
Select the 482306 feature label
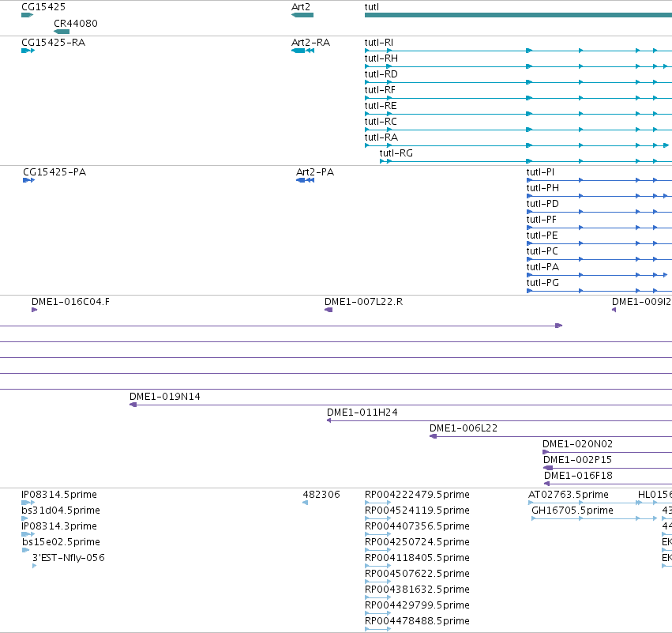321,495
